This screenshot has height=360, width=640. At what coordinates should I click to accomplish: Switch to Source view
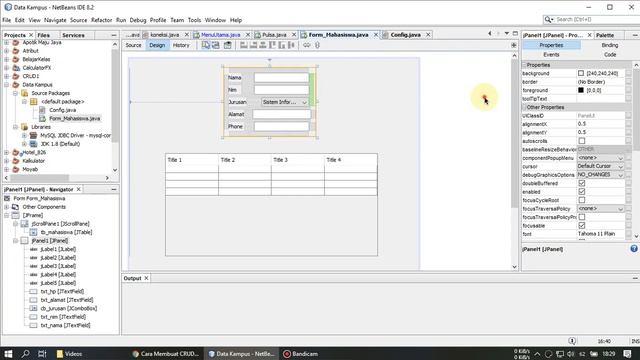tap(133, 45)
